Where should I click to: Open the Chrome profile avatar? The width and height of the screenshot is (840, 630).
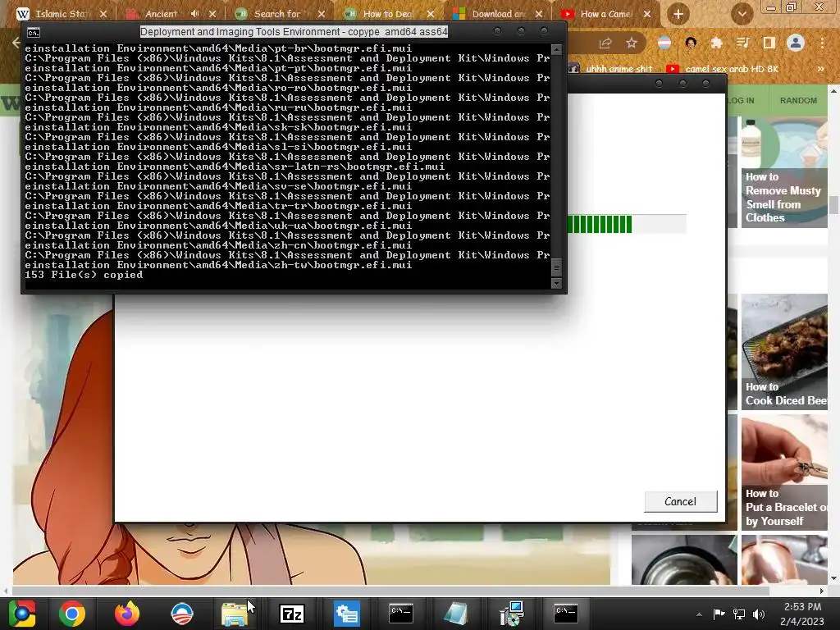796,43
